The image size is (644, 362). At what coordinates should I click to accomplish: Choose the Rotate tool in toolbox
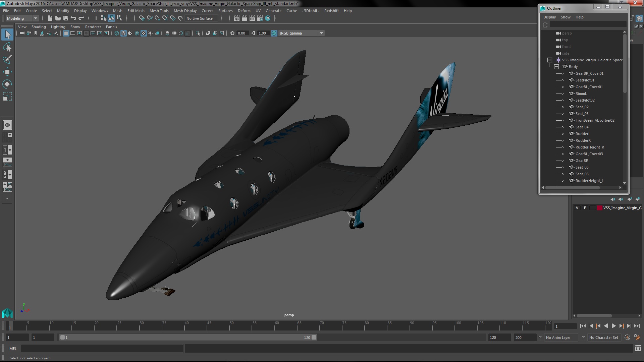tap(7, 84)
